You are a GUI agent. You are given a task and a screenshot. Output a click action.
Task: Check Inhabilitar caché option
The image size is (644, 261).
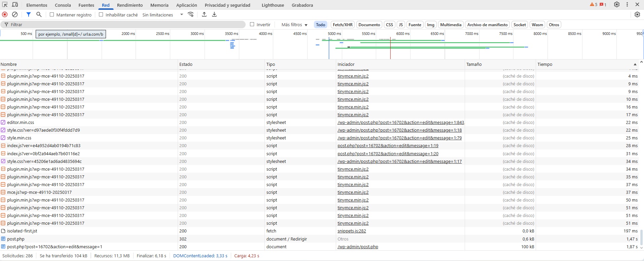[101, 14]
